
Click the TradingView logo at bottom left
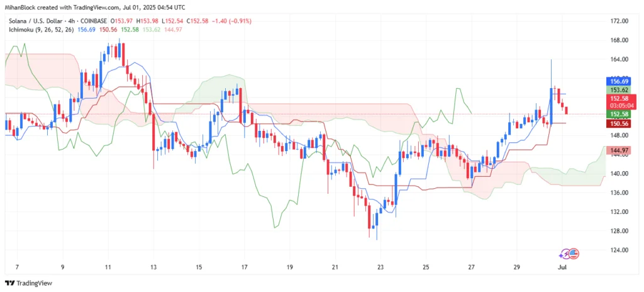[x=29, y=283]
